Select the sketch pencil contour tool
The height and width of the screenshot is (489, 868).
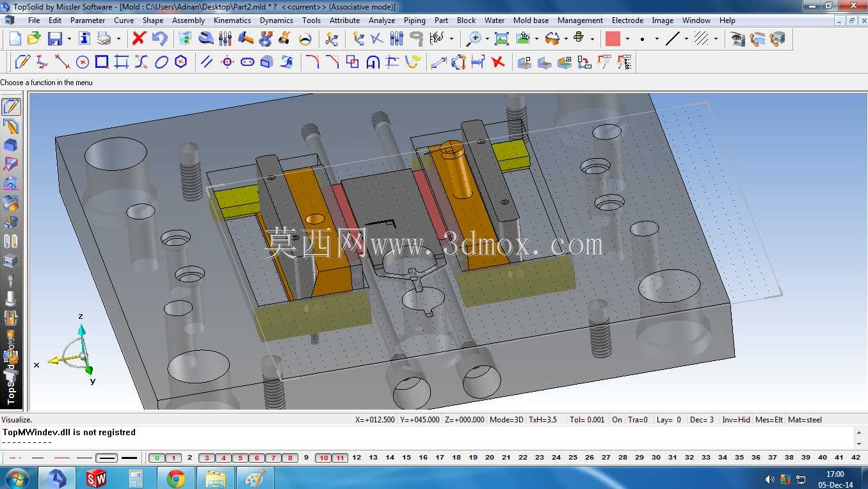pyautogui.click(x=22, y=62)
